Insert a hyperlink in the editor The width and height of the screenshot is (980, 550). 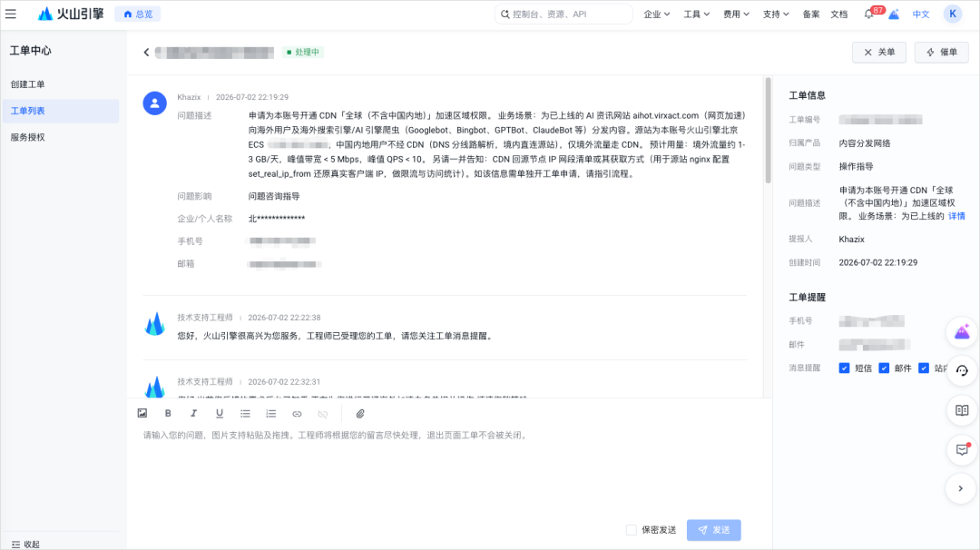(297, 414)
